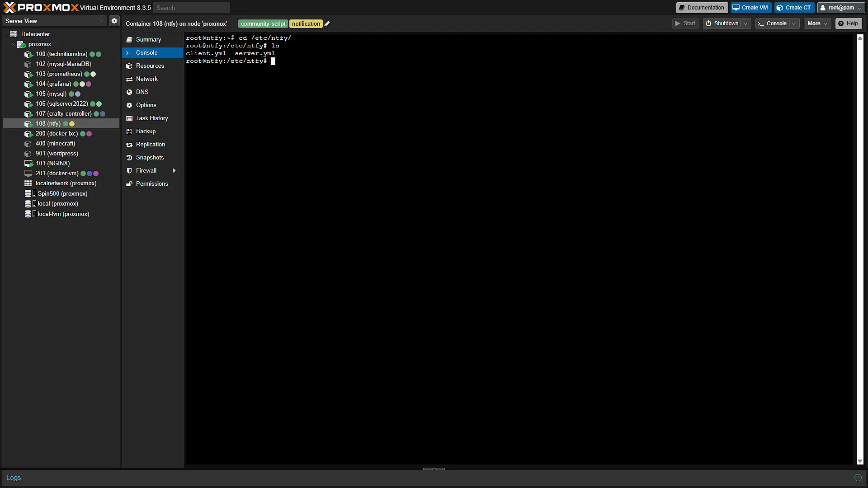The height and width of the screenshot is (488, 868).
Task: Click the community-script green tag
Action: tap(263, 24)
